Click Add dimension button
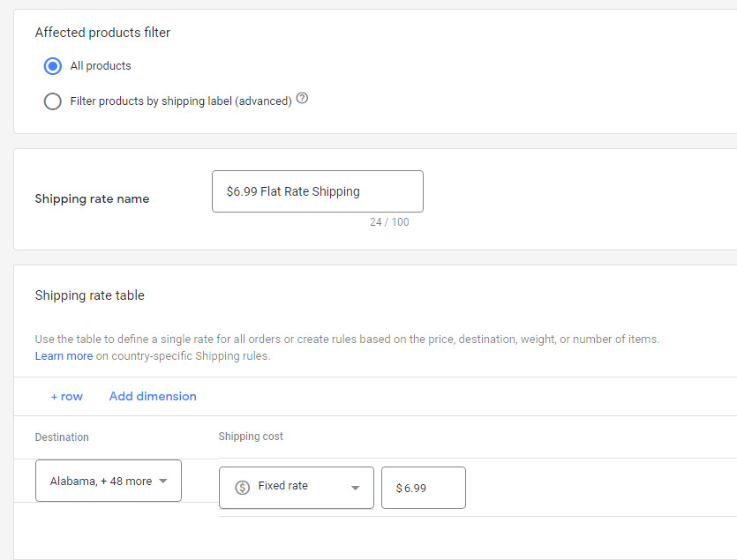 [153, 397]
